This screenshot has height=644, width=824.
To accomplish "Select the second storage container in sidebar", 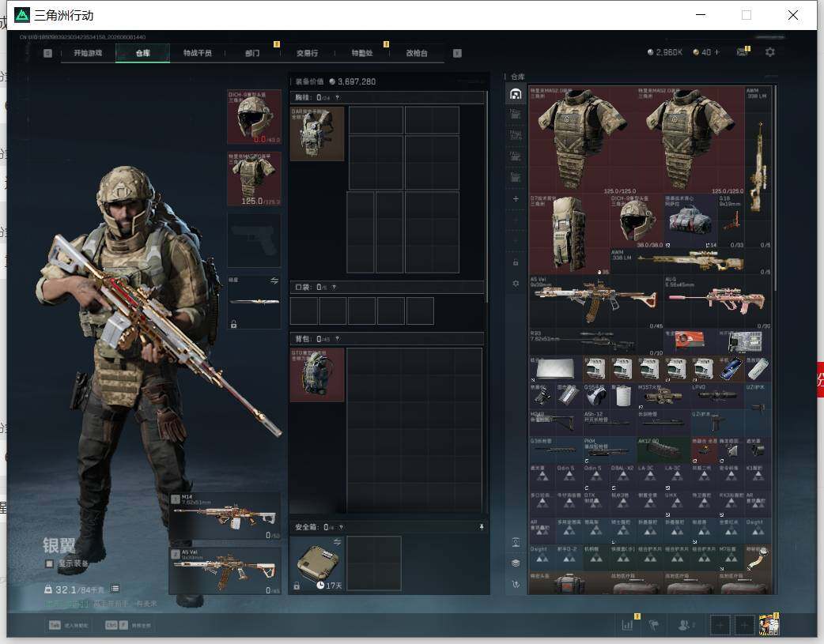I will coord(516,115).
